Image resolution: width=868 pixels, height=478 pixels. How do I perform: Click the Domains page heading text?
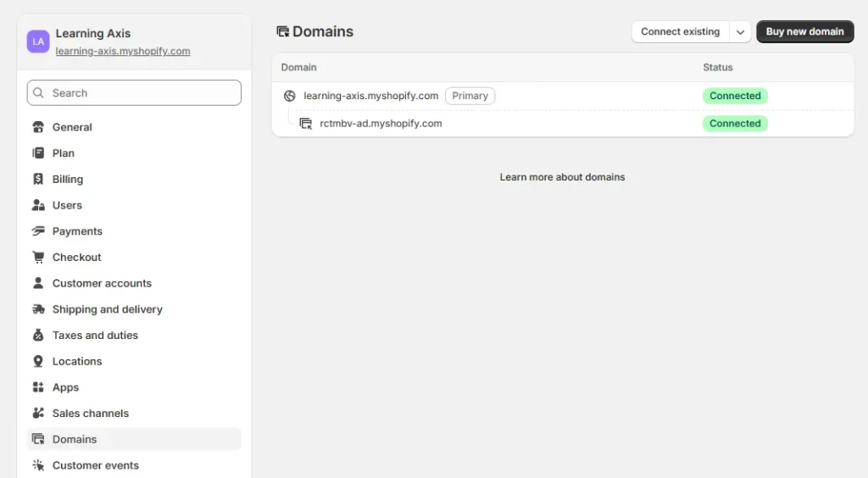tap(323, 31)
